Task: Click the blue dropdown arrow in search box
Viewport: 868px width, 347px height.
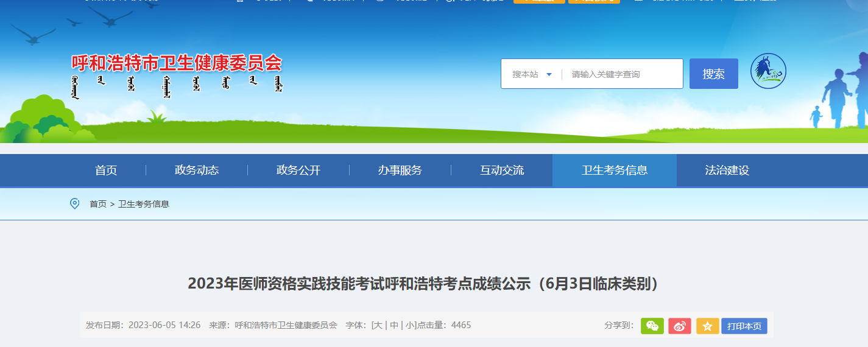Action: pyautogui.click(x=549, y=74)
